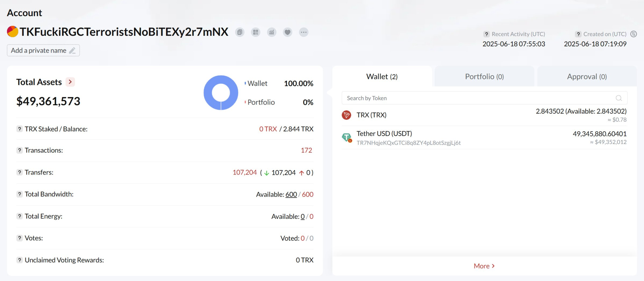Click the incoming transfers count with down arrow
This screenshot has height=281, width=644.
point(280,172)
